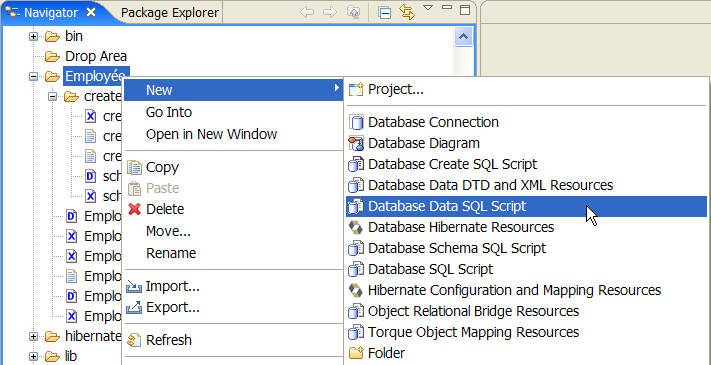The width and height of the screenshot is (711, 365).
Task: Click the Torque Object Mapping Resources icon
Action: [356, 332]
